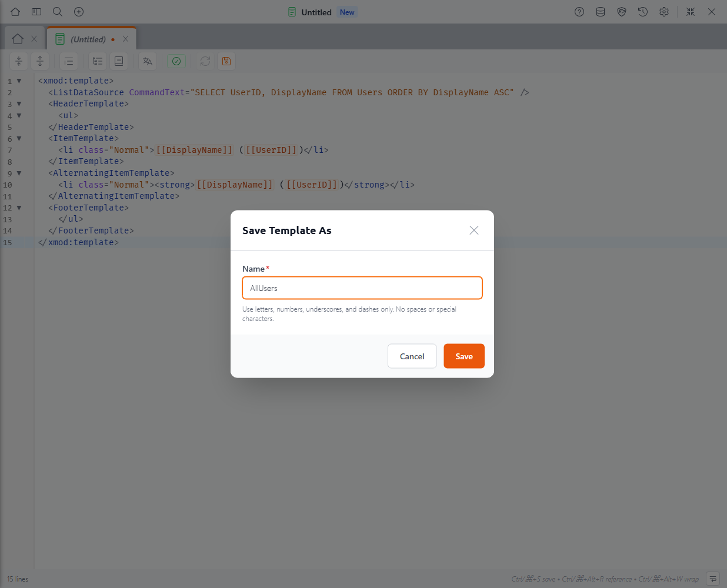
Task: Click the Cancel button
Action: tap(412, 356)
